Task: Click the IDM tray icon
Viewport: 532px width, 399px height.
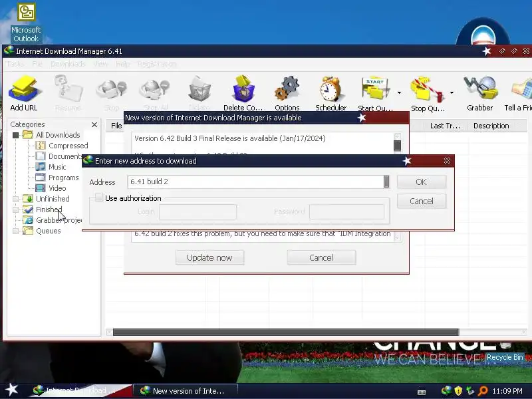Action: (446, 391)
